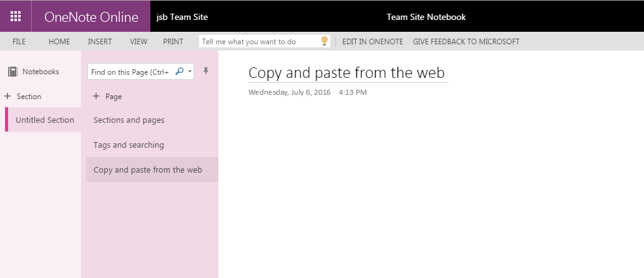
Task: Click the plus icon beside Page
Action: [x=96, y=97]
